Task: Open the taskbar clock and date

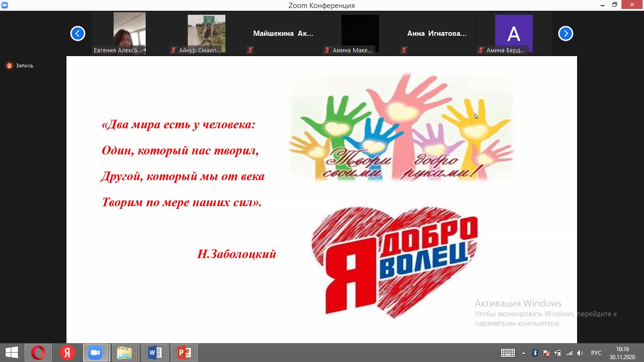Action: click(622, 353)
